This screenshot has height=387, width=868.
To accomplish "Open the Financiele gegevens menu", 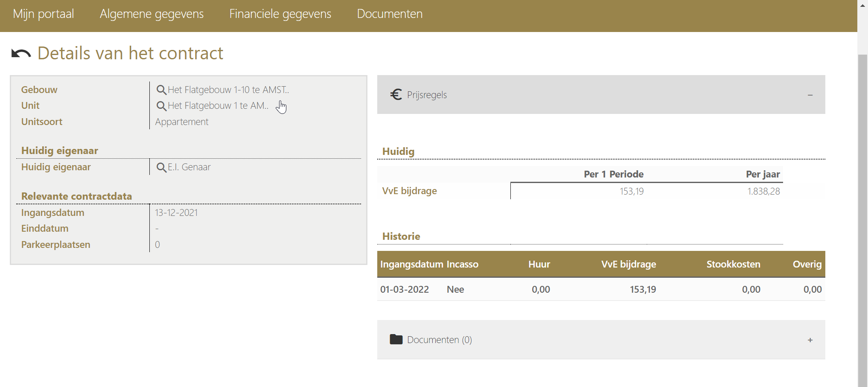I will tap(280, 14).
